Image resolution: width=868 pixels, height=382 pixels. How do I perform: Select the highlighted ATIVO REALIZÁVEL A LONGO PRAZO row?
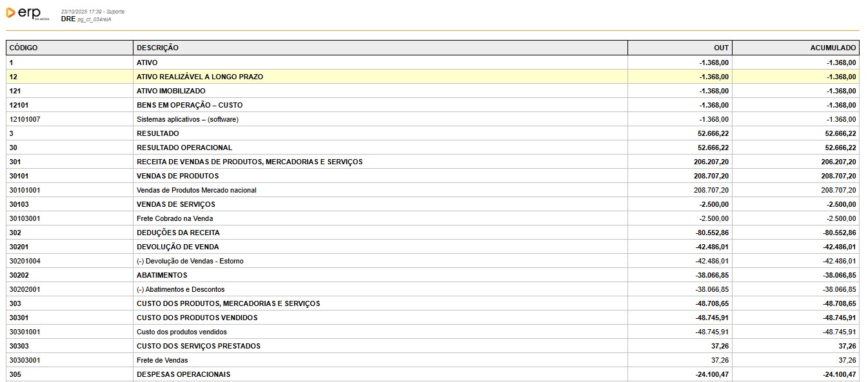[x=200, y=77]
